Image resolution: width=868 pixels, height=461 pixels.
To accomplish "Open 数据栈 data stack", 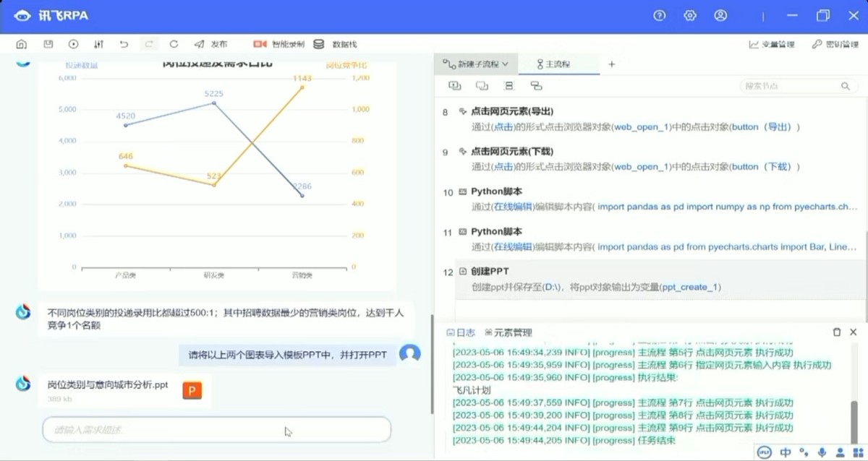I will pos(335,44).
